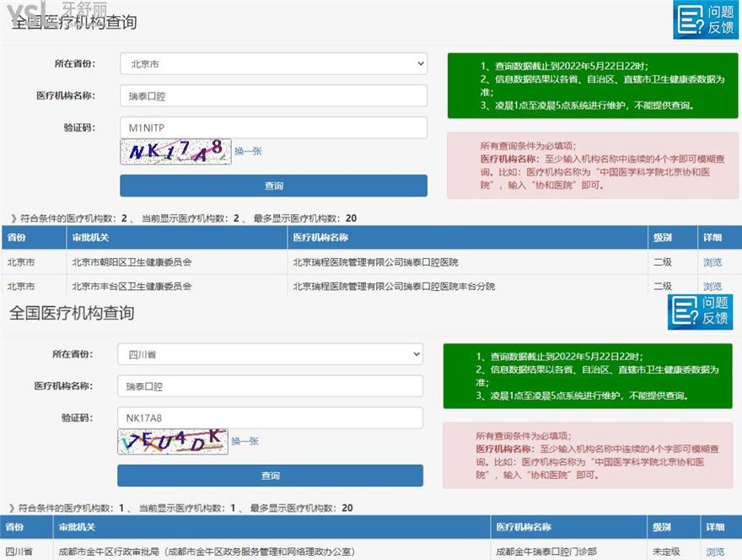This screenshot has height=560, width=742.
Task: Open the upper 问题反馈 feedback icon
Action: point(706,19)
